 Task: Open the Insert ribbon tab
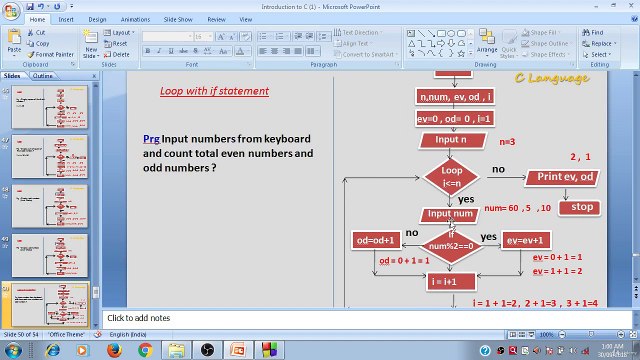[x=66, y=19]
